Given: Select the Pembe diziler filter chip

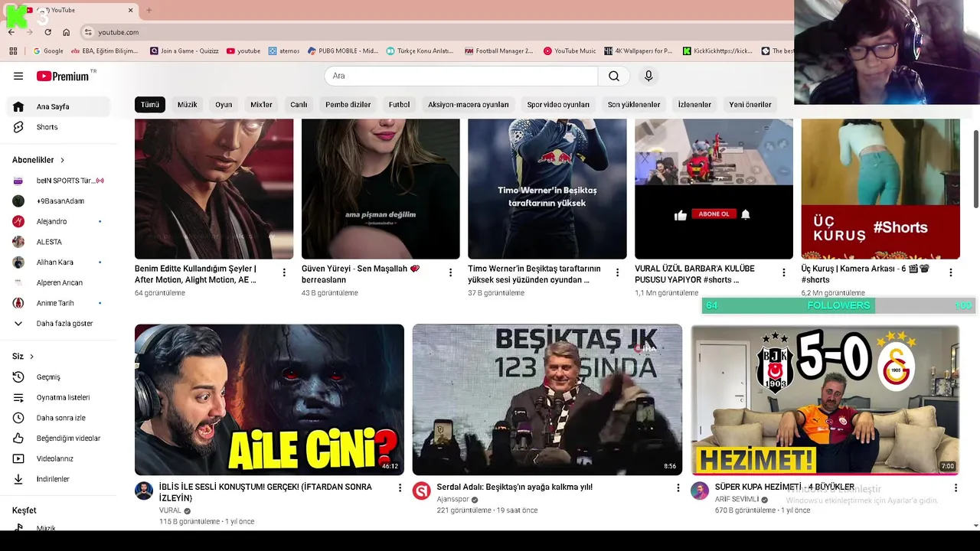Looking at the screenshot, I should [348, 105].
